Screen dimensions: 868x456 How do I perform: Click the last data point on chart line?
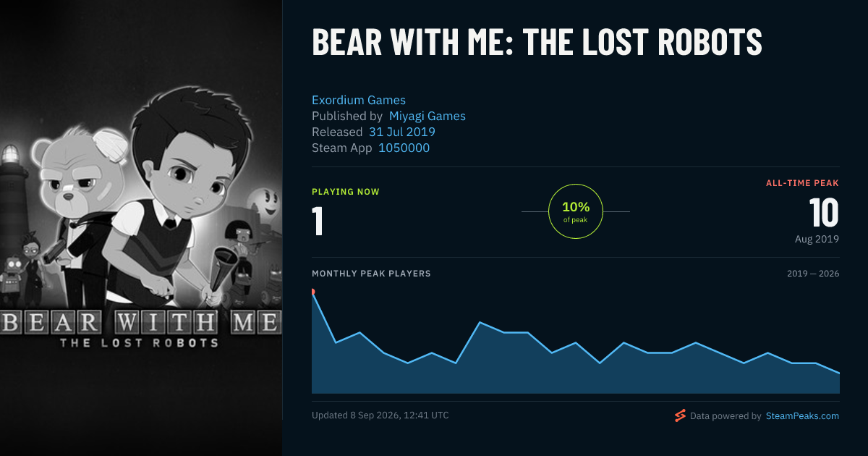click(839, 373)
